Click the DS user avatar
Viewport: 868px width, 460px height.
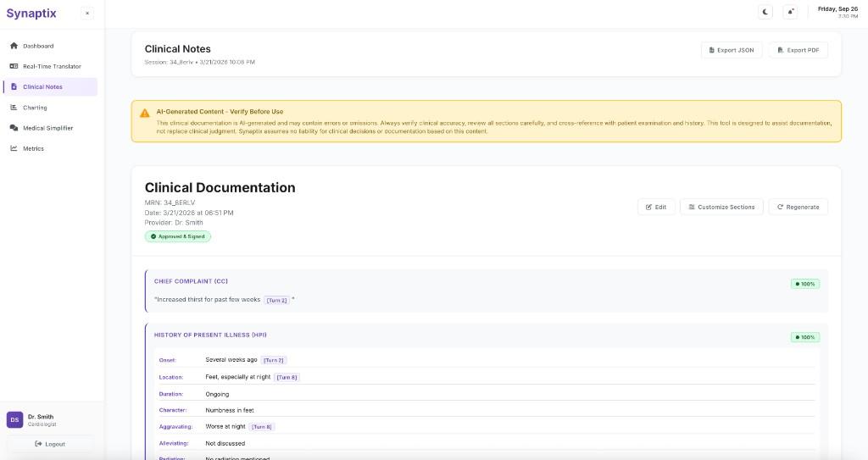[x=14, y=420]
